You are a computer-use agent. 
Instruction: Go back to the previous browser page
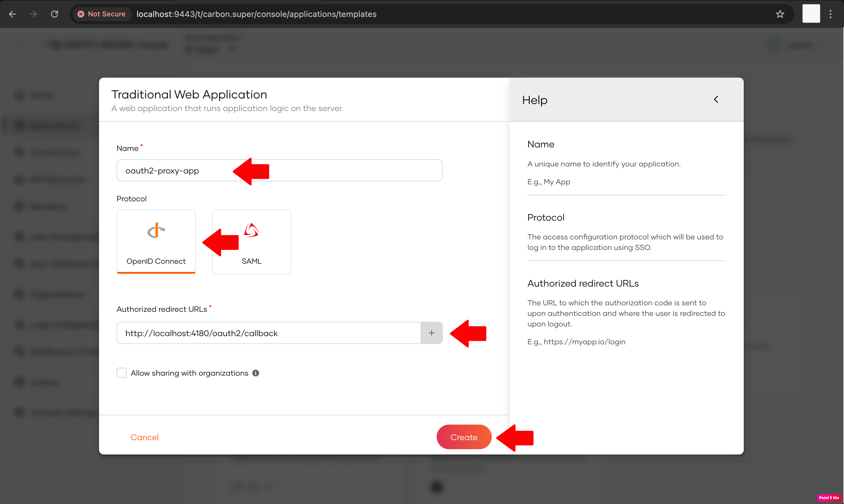[x=13, y=14]
